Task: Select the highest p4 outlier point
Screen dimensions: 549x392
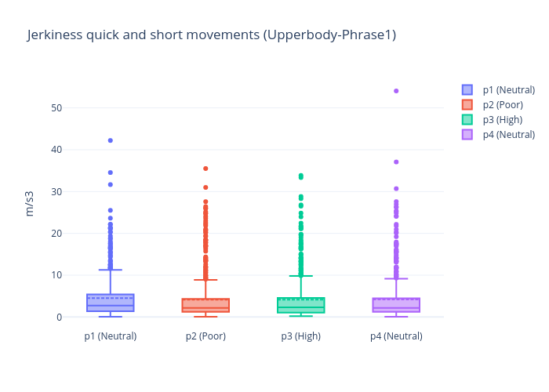Action: [x=396, y=91]
